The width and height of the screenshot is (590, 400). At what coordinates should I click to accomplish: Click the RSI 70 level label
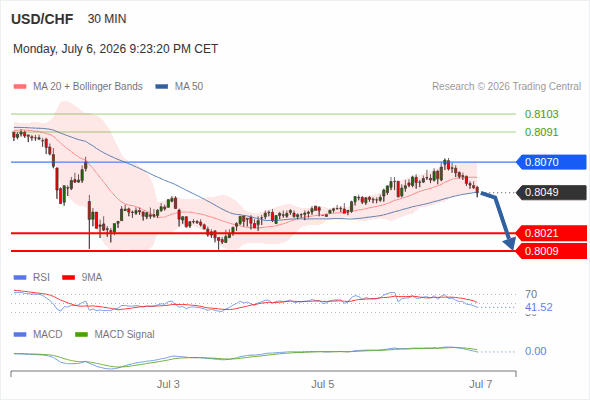click(x=531, y=294)
